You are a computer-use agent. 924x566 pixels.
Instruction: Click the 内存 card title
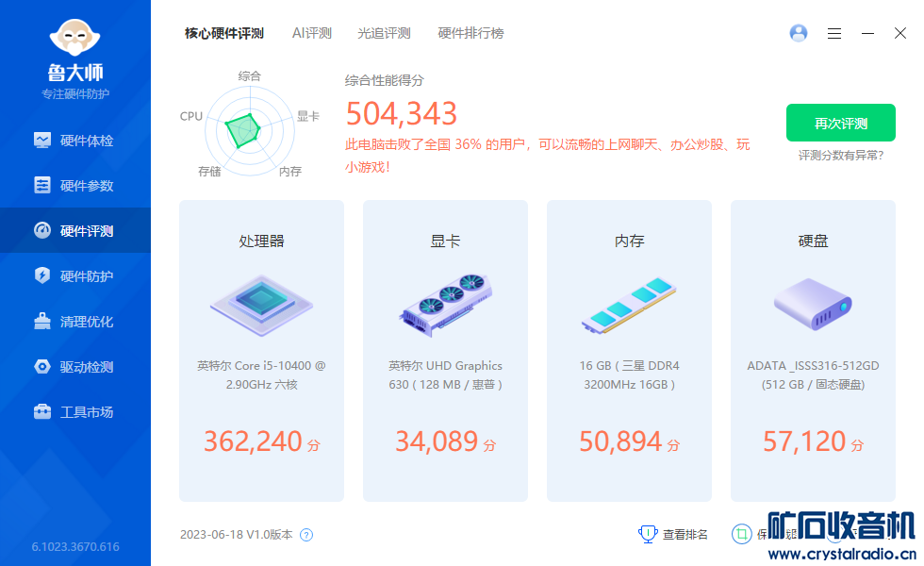coord(630,241)
